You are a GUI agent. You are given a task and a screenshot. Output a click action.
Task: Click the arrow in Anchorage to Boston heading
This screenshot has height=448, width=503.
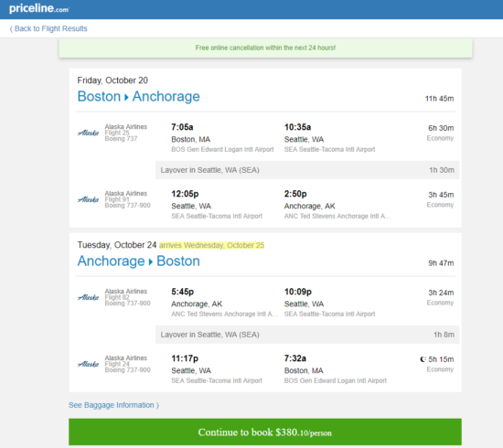tap(151, 261)
